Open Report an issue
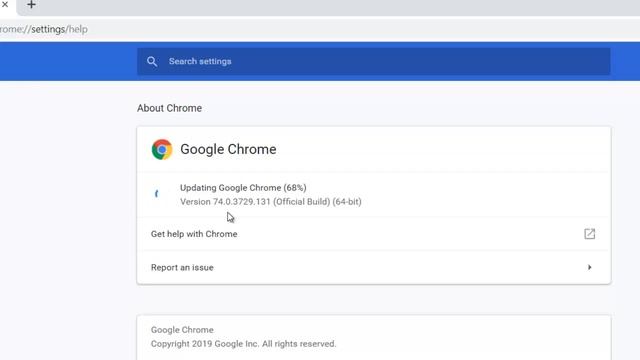This screenshot has width=640, height=360. [x=373, y=267]
